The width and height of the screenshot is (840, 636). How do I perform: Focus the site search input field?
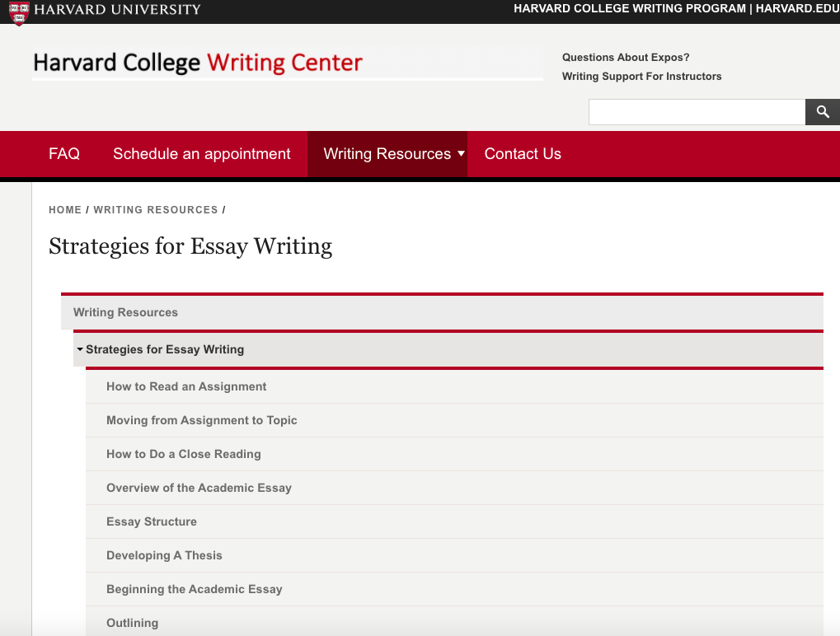point(697,112)
